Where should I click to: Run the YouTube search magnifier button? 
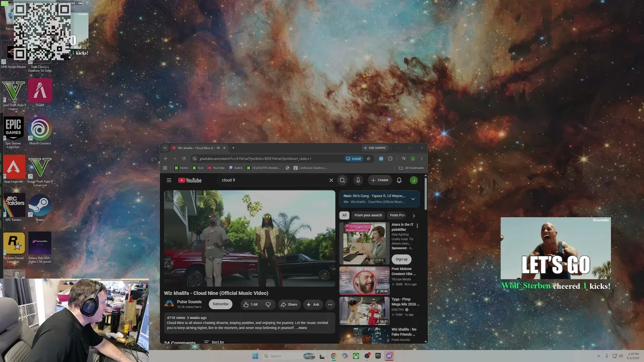click(x=342, y=180)
